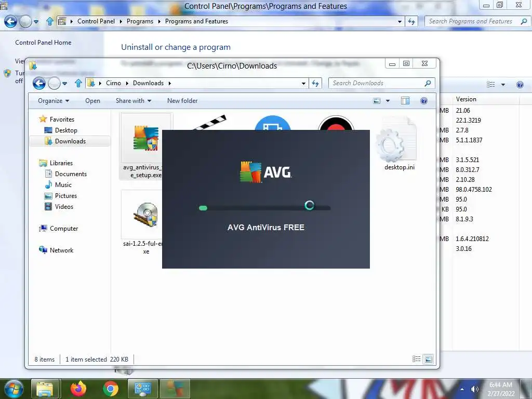Viewport: 532px width, 399px height.
Task: Click the AVG installer progress bar
Action: 264,208
